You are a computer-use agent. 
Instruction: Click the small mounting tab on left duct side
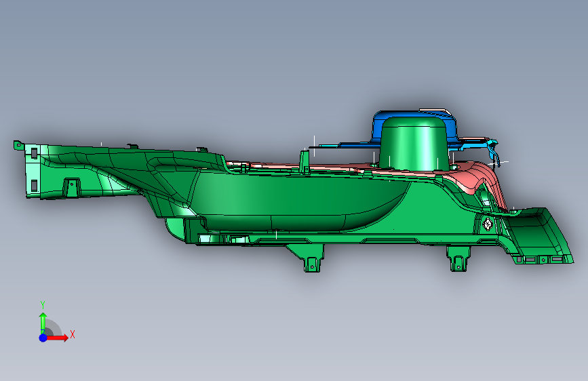pos(72,188)
